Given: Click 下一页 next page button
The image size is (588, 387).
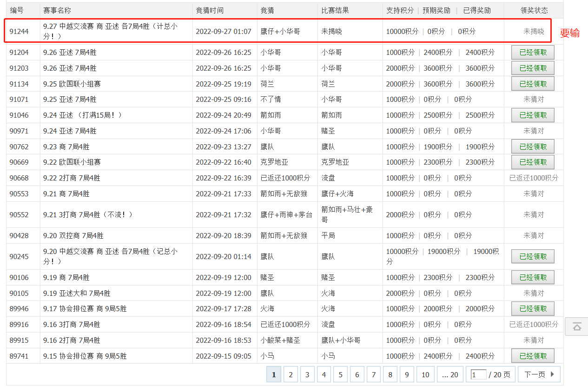Looking at the screenshot, I should pyautogui.click(x=539, y=374).
